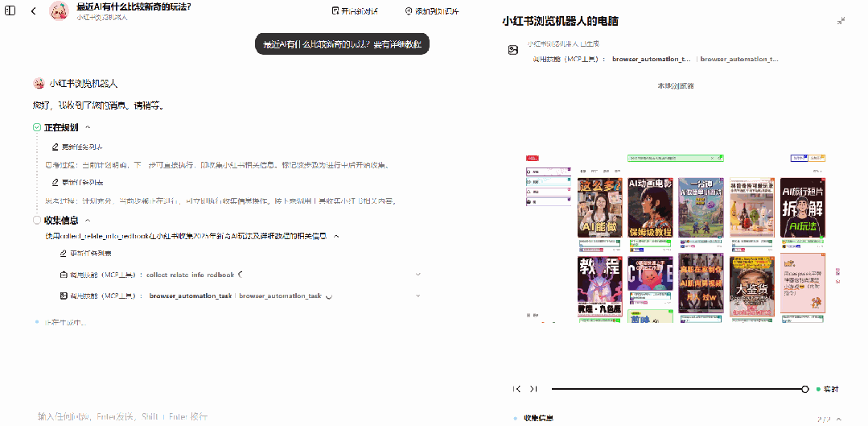Click the middle of the playback timeline track
The image size is (868, 426).
click(x=678, y=390)
